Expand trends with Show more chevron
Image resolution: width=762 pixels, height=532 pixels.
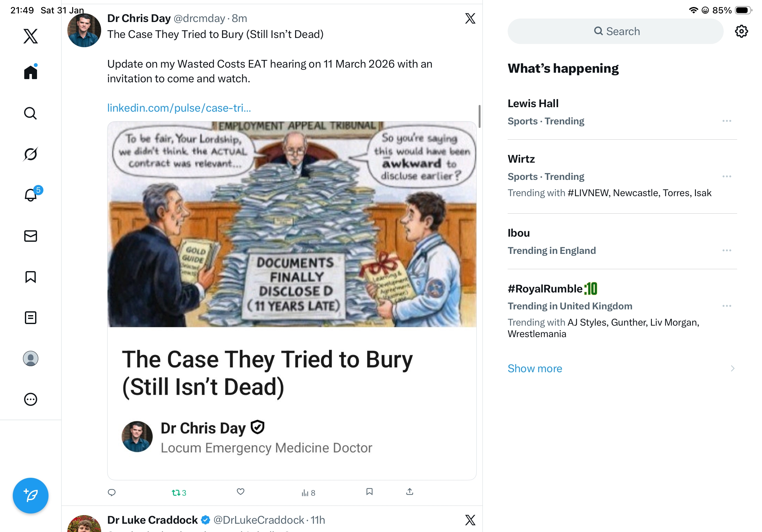732,368
